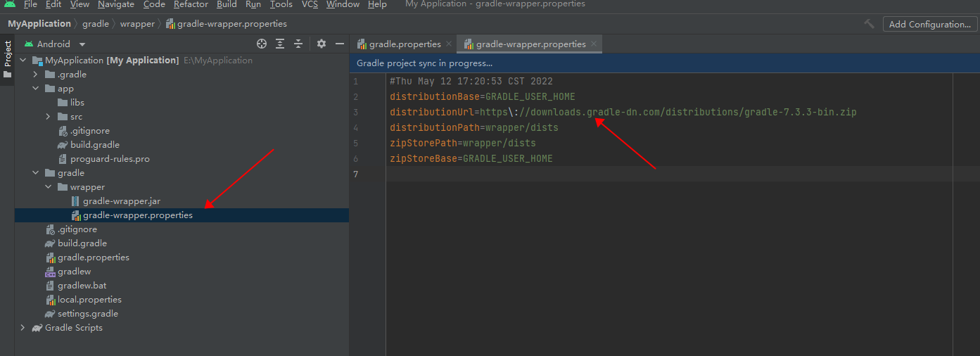Click the Collapse All icon in Project panel

click(x=298, y=44)
